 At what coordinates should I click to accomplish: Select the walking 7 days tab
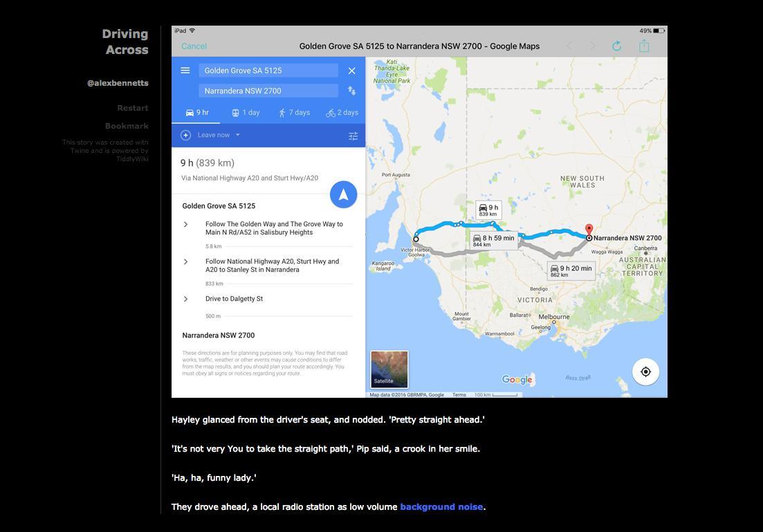(x=294, y=113)
